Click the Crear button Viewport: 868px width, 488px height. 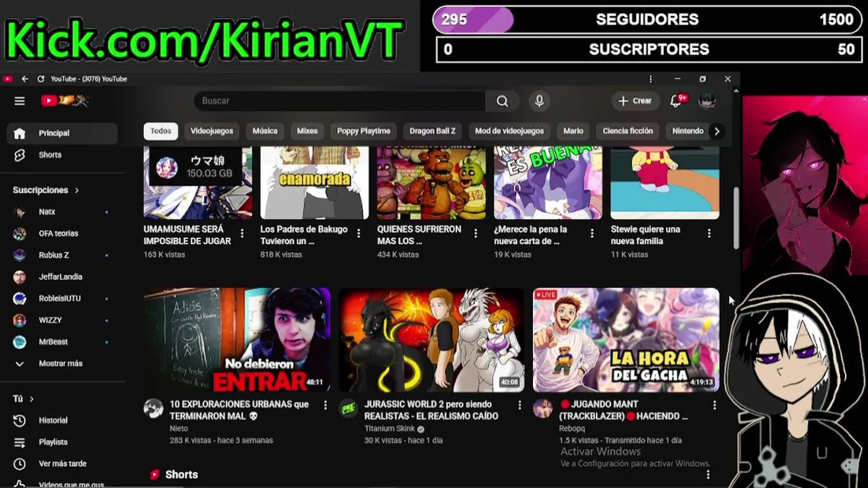pyautogui.click(x=635, y=101)
